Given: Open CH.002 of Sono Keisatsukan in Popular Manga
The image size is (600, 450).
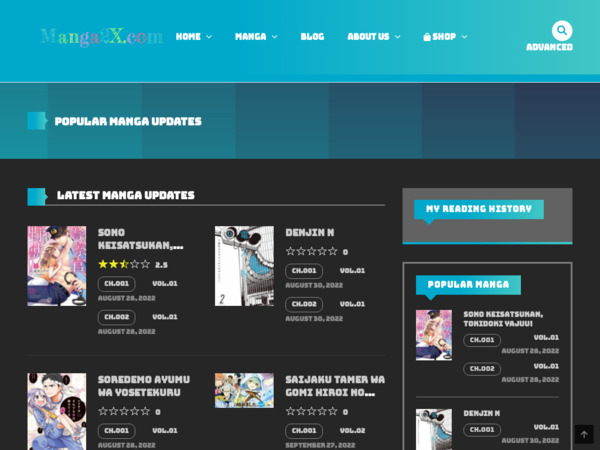Looking at the screenshot, I should (x=482, y=369).
